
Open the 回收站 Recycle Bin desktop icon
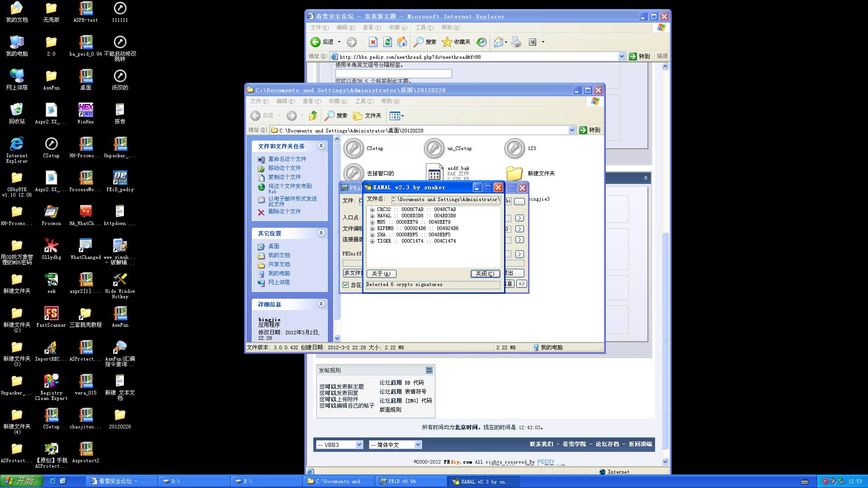click(x=17, y=113)
